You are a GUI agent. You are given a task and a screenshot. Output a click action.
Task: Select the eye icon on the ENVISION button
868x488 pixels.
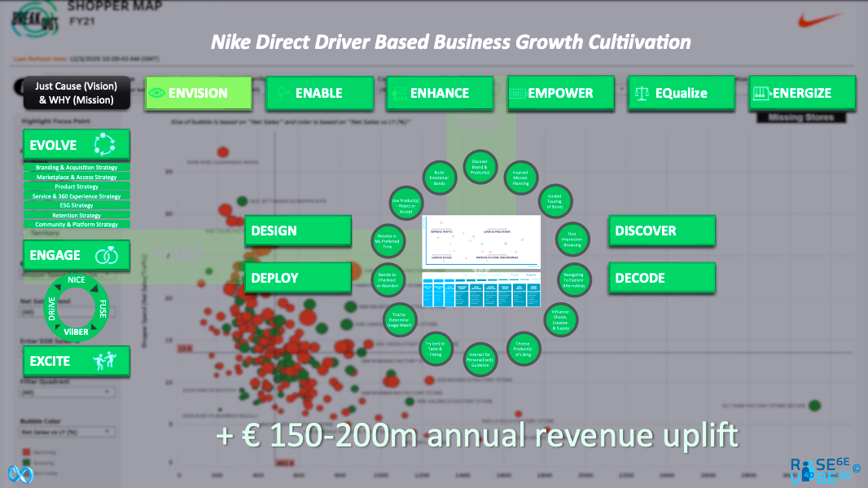point(157,93)
